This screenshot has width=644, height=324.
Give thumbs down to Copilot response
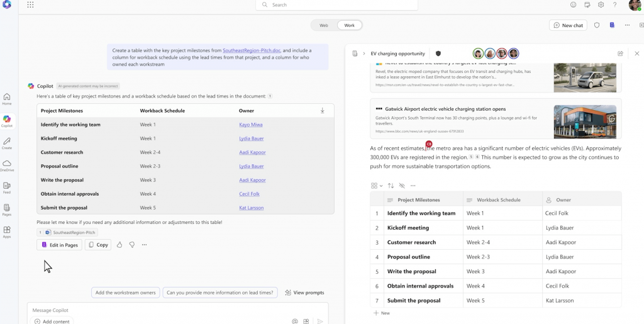click(132, 245)
